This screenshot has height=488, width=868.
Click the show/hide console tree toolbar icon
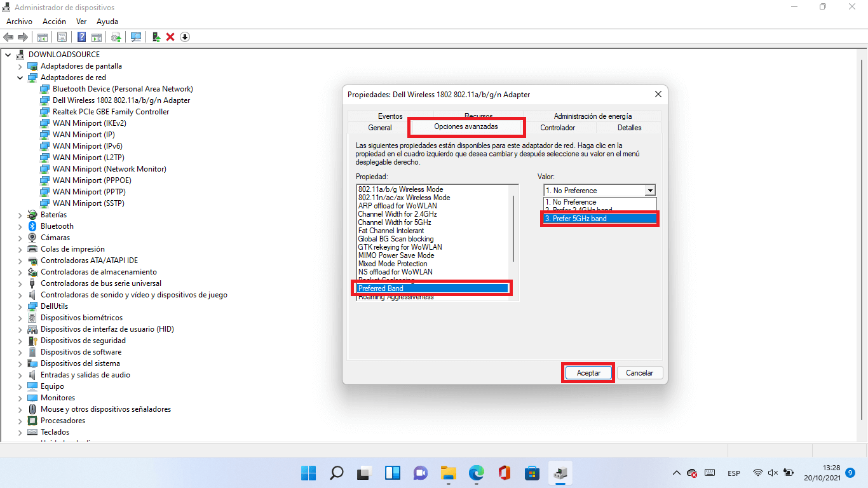(42, 37)
